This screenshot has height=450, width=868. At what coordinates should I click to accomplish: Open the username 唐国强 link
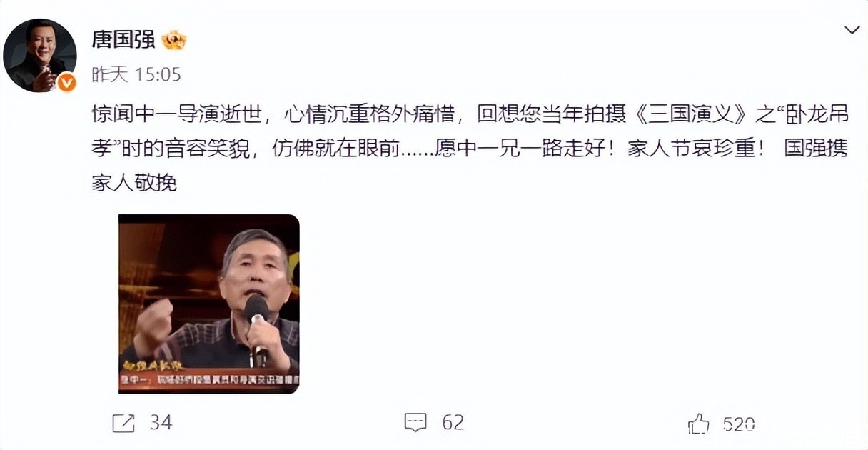click(x=123, y=39)
